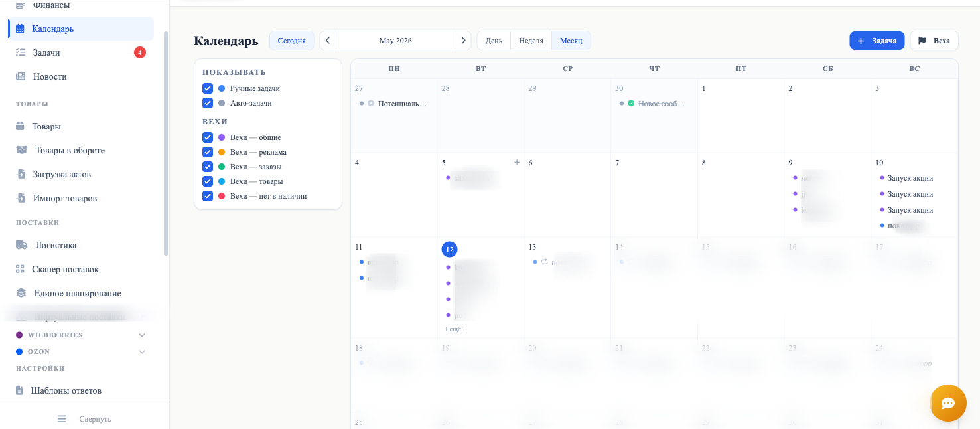The height and width of the screenshot is (429, 980).
Task: Click the Логистика truck icon
Action: [21, 245]
